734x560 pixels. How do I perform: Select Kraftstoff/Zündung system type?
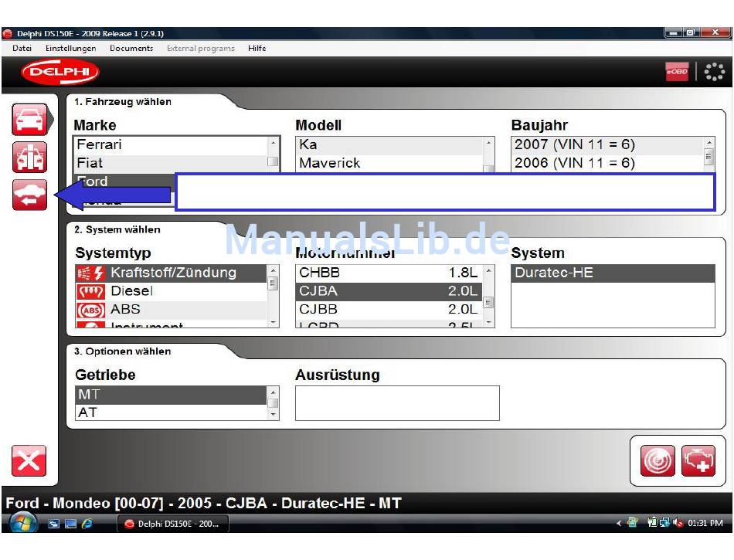click(171, 273)
